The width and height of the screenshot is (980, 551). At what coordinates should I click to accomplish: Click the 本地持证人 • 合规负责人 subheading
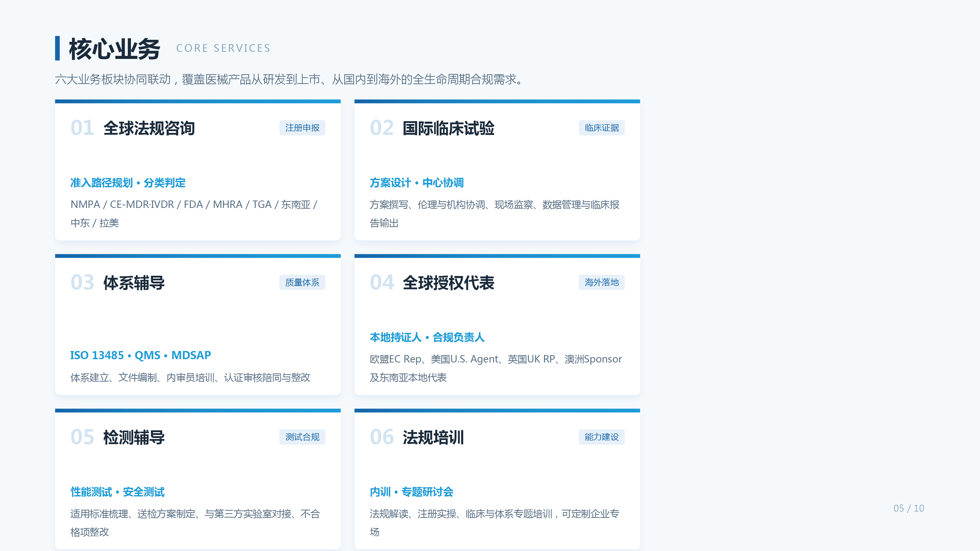427,337
